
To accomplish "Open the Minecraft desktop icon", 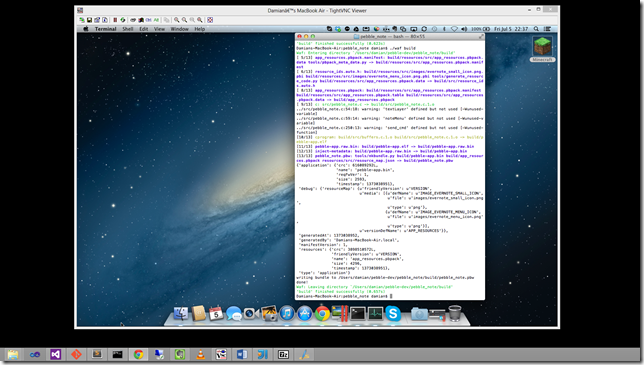I will click(543, 48).
